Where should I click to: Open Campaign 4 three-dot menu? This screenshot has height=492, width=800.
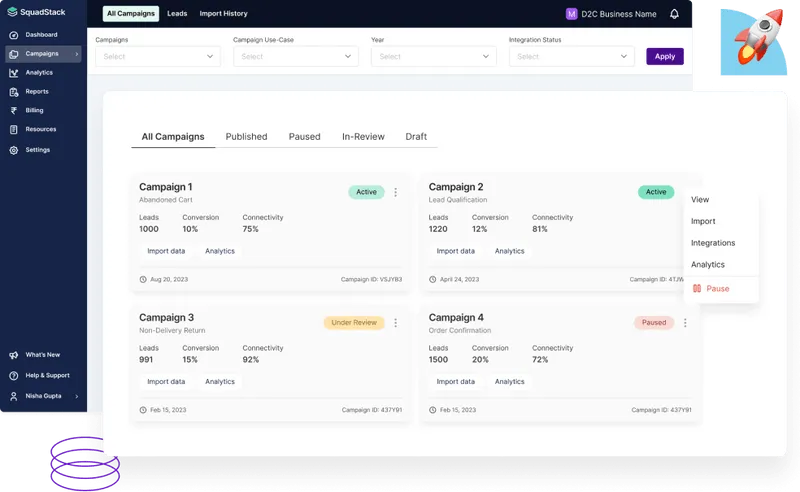[685, 323]
